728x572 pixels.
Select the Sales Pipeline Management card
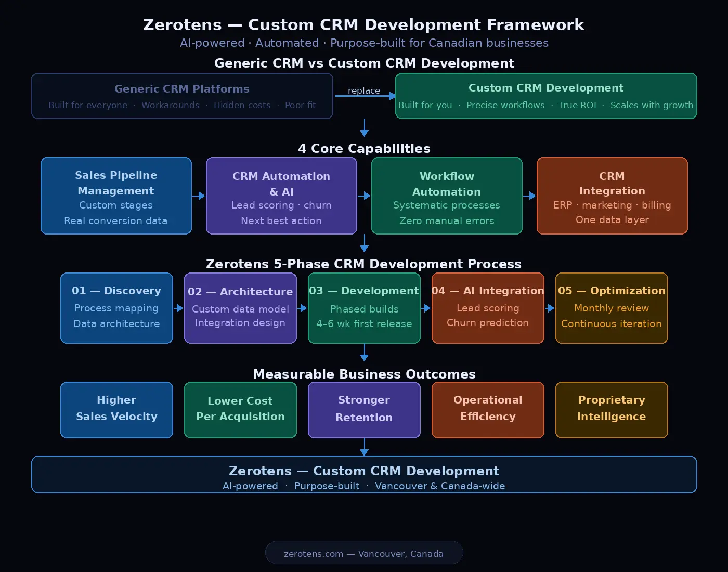click(x=116, y=196)
